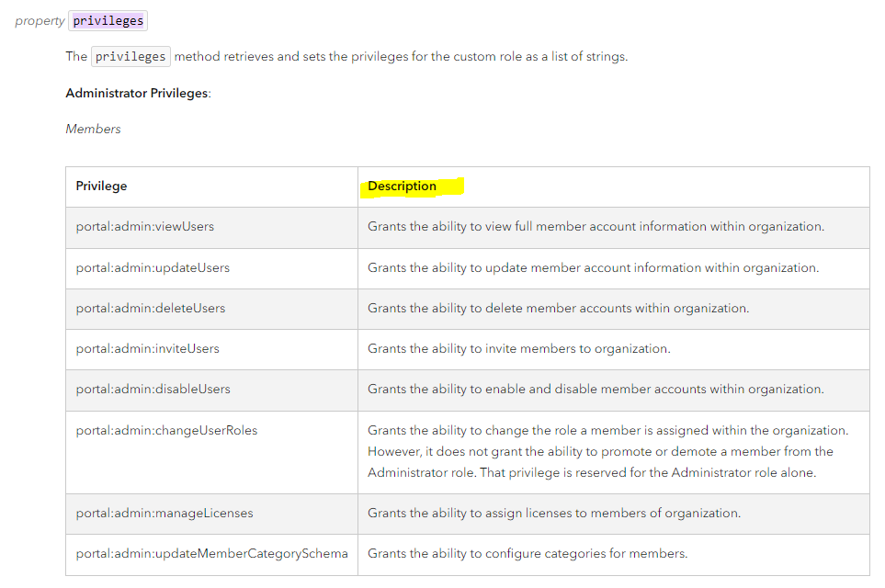Image resolution: width=885 pixels, height=588 pixels.
Task: Select the inline privileges code element
Action: pos(130,56)
